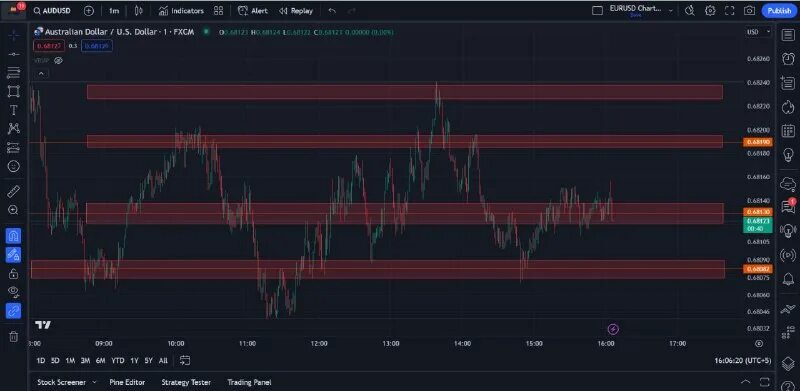This screenshot has height=391, width=800.
Task: Expand the EURUSD Chart layout dropdown arrow
Action: [670, 11]
